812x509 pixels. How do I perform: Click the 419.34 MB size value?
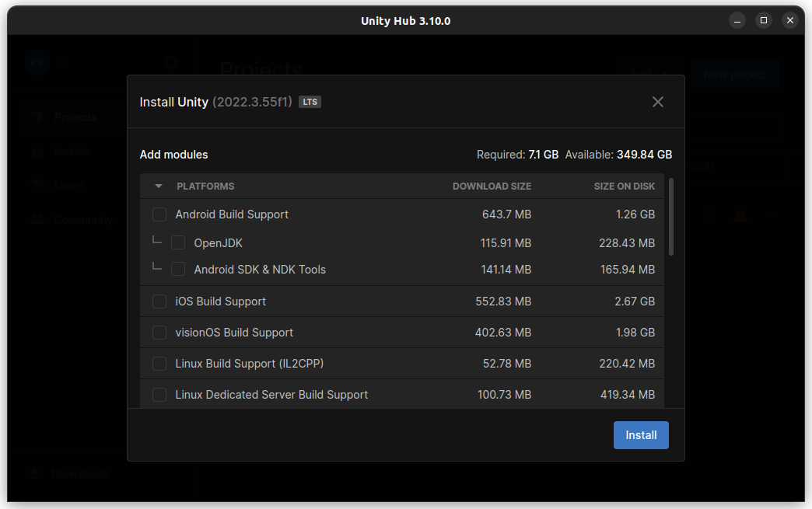click(628, 395)
